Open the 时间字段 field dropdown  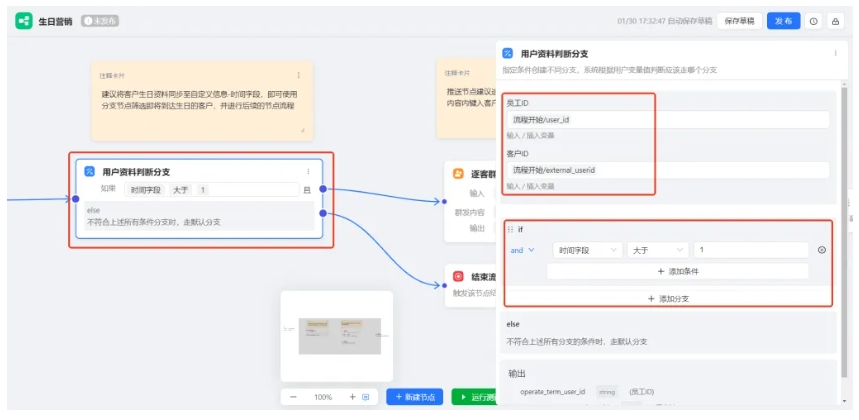tap(588, 250)
